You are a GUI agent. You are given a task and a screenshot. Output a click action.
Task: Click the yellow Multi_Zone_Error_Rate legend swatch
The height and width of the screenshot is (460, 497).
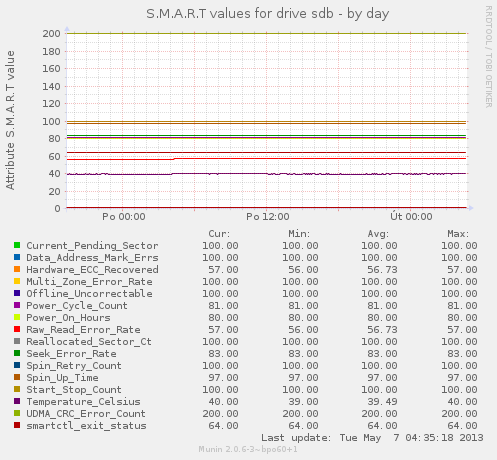(17, 281)
